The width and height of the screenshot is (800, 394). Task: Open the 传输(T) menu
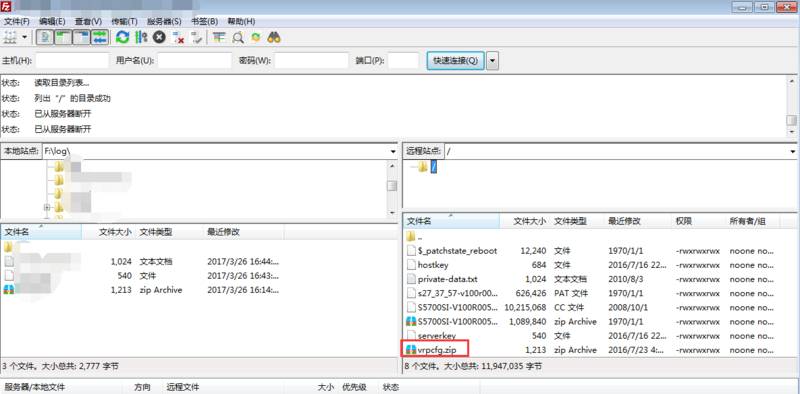click(x=124, y=21)
